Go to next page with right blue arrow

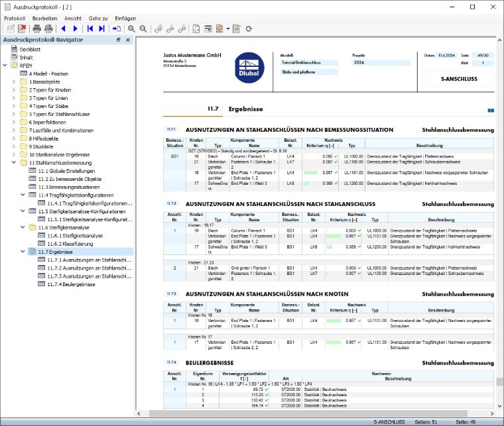click(75, 29)
